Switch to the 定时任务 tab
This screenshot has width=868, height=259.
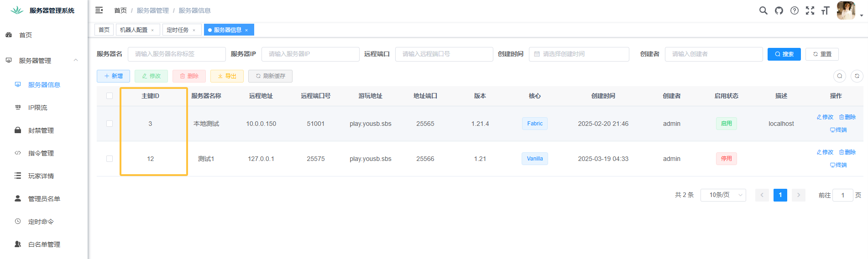click(x=182, y=30)
